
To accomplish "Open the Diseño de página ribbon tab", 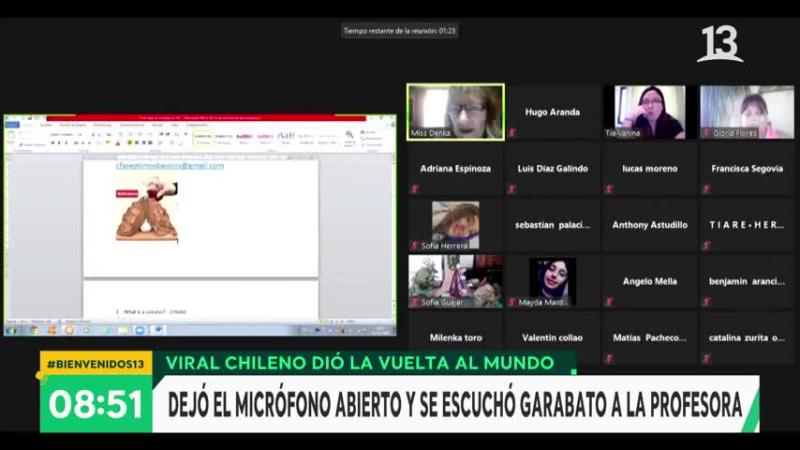I will (x=73, y=125).
